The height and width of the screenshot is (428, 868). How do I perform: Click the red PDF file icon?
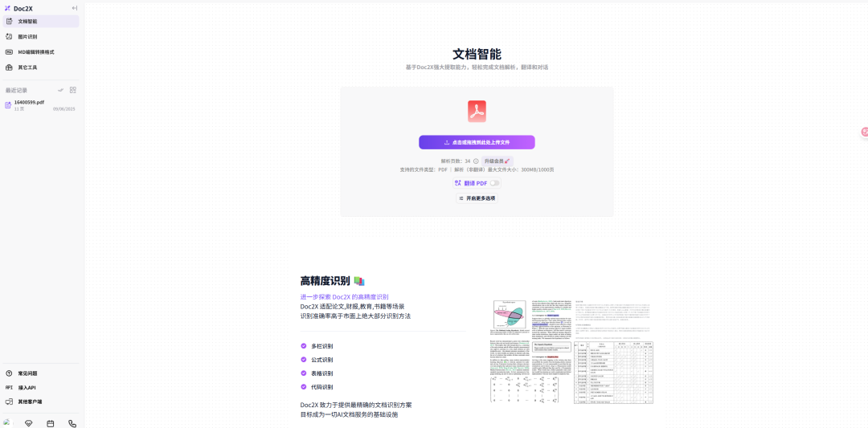(477, 111)
